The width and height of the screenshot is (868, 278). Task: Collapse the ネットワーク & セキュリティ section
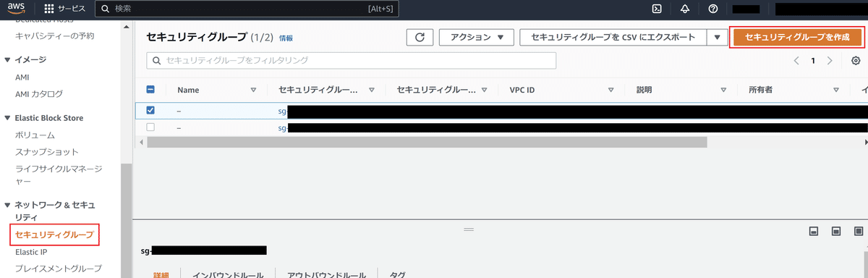pyautogui.click(x=8, y=206)
